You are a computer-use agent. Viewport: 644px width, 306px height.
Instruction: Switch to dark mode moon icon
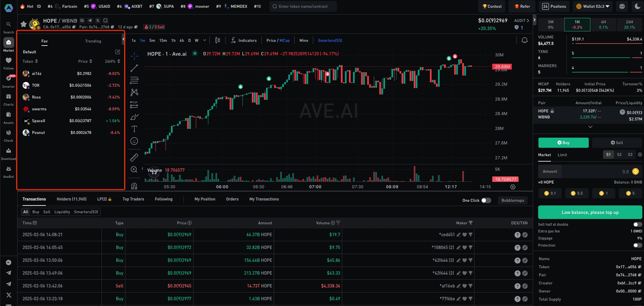point(637,6)
